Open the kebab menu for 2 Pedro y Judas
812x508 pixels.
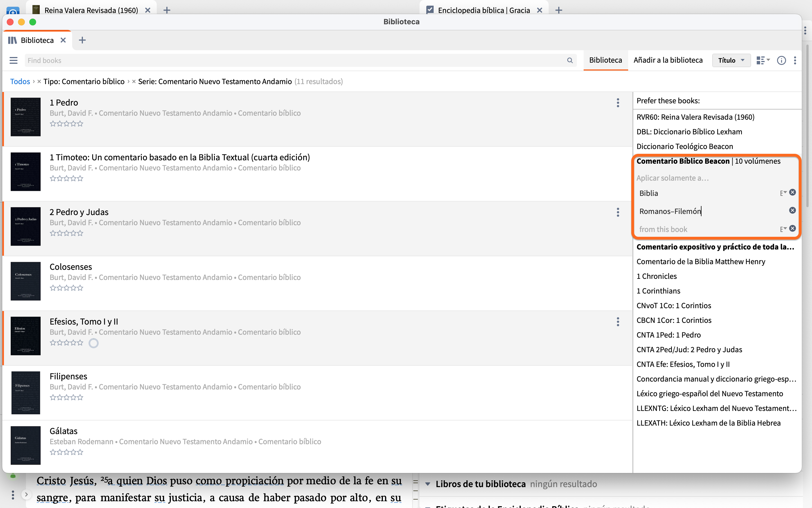[618, 212]
